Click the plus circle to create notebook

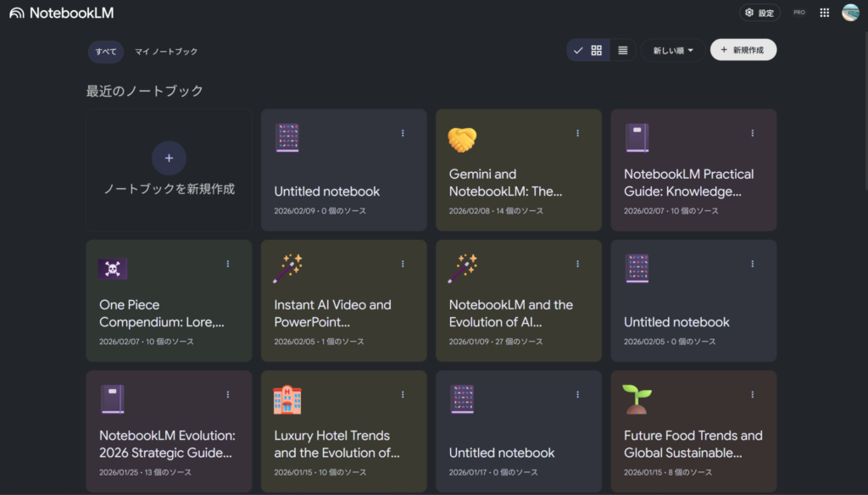(169, 158)
